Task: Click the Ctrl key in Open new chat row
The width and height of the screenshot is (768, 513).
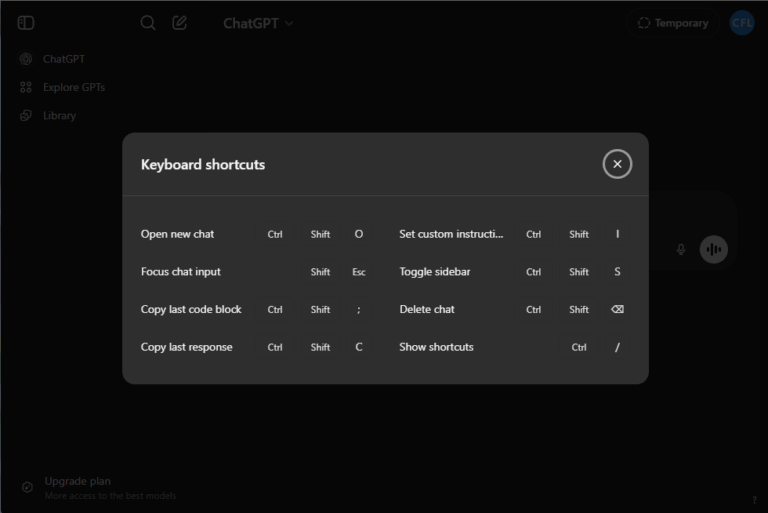Action: (x=275, y=234)
